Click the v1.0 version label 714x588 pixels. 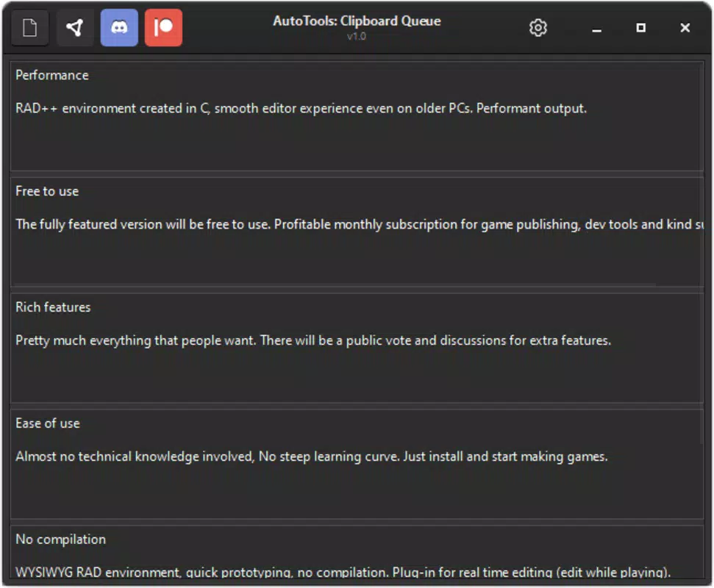tap(357, 37)
